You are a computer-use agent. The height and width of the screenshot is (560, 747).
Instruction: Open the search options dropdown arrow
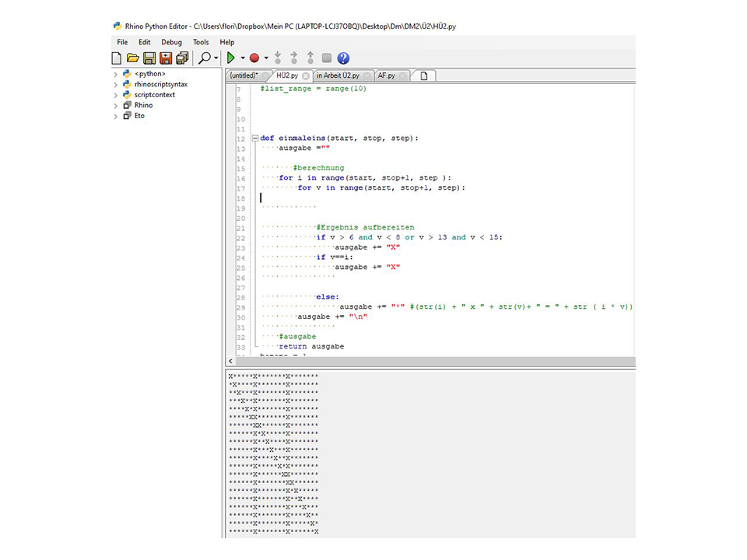pyautogui.click(x=216, y=58)
